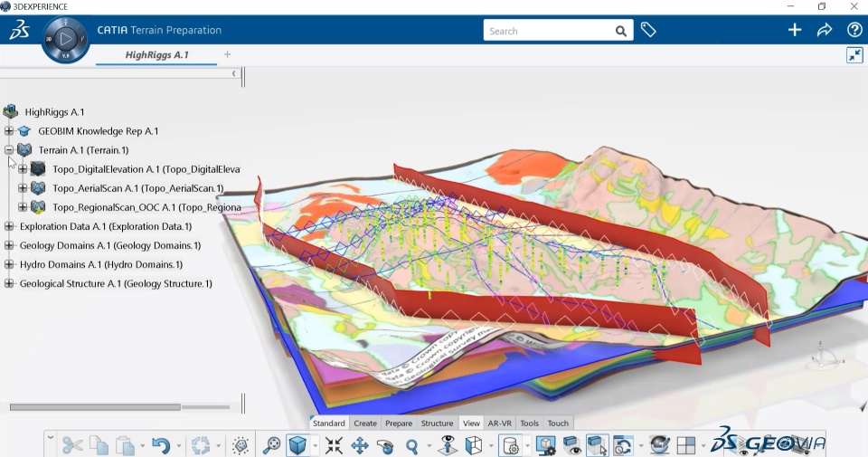868x457 pixels.
Task: Add a new tab with plus
Action: coord(227,54)
